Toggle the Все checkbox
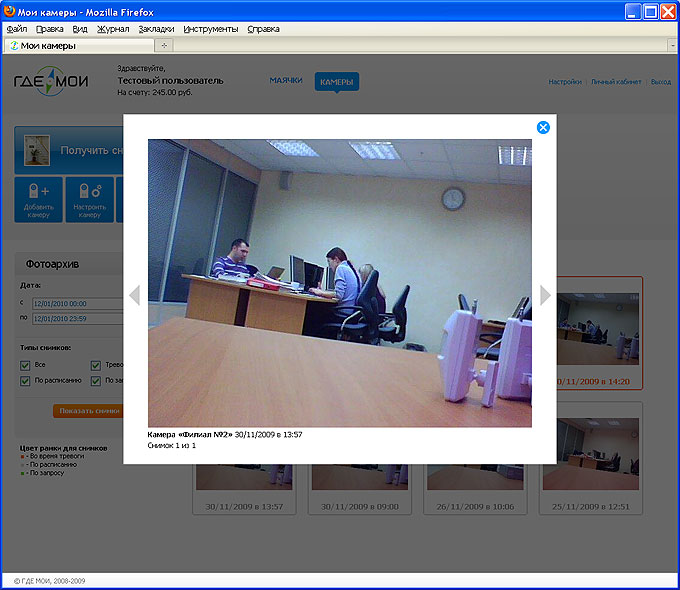Screen dimensions: 680x590 (x=25, y=365)
